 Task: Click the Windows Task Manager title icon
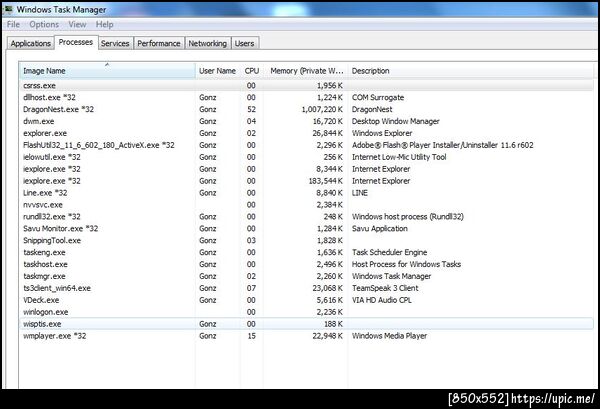[7, 9]
